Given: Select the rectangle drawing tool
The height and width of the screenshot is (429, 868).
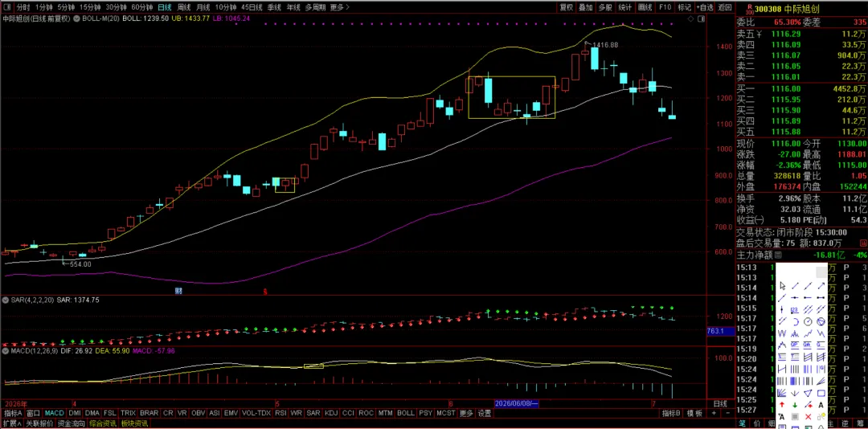Looking at the screenshot, I should coord(821,393).
